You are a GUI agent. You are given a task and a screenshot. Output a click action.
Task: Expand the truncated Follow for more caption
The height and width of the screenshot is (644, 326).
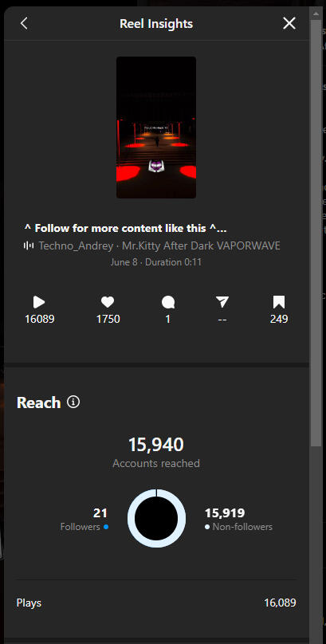[x=125, y=228]
